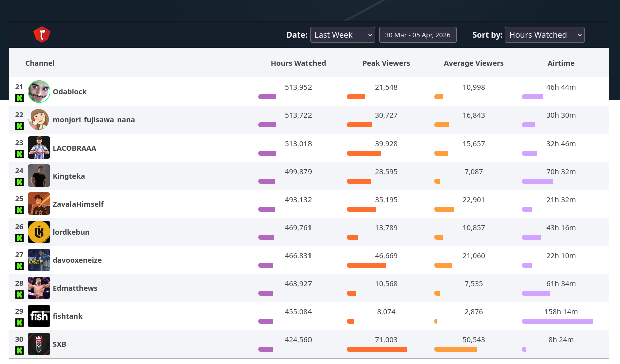620x364 pixels.
Task: Click Odablock's purple hours watched bar
Action: (267, 97)
